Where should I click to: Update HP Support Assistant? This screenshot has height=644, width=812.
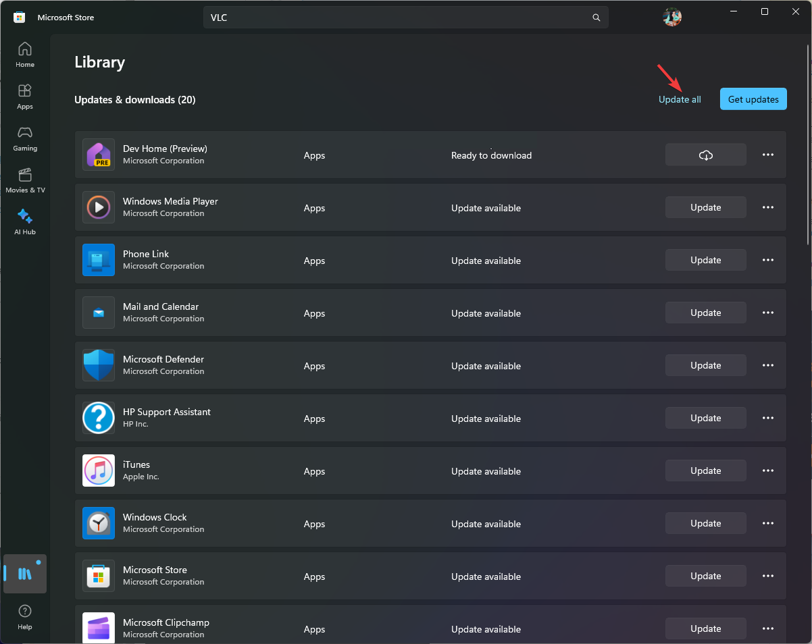706,418
